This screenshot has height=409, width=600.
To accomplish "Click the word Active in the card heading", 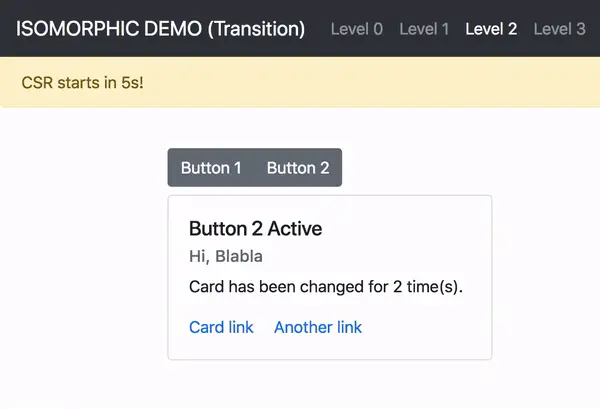I will point(294,229).
